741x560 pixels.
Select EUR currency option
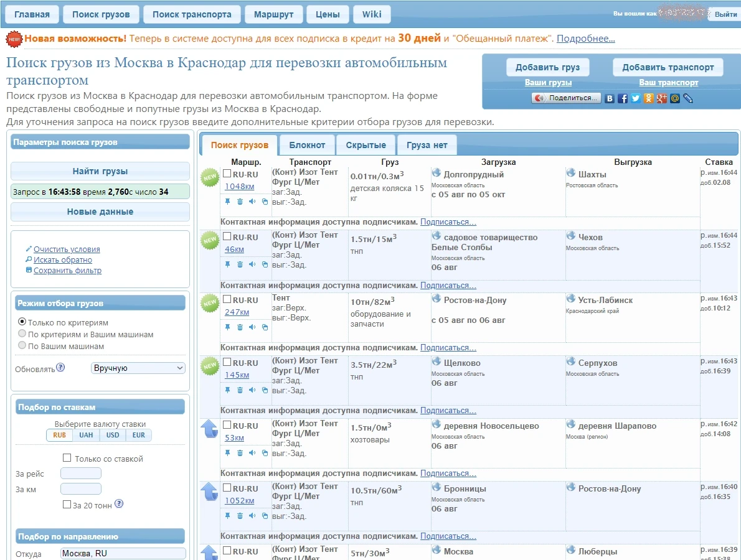[138, 435]
